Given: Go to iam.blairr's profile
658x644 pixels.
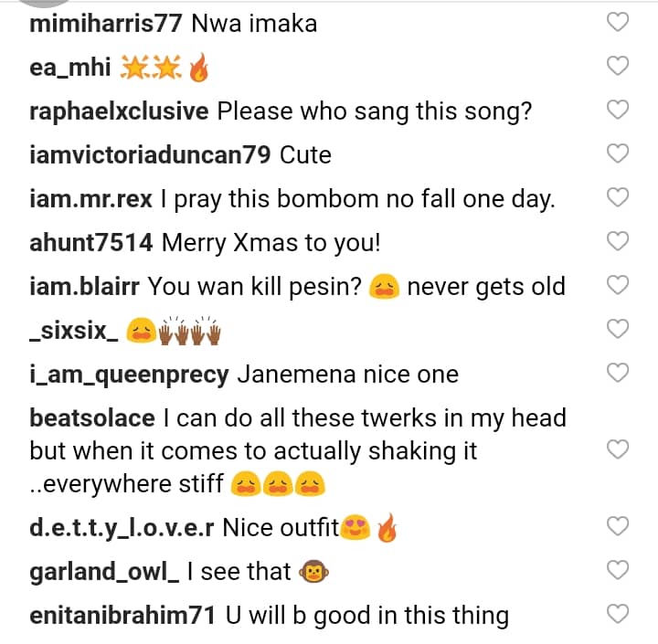Looking at the screenshot, I should [x=85, y=287].
